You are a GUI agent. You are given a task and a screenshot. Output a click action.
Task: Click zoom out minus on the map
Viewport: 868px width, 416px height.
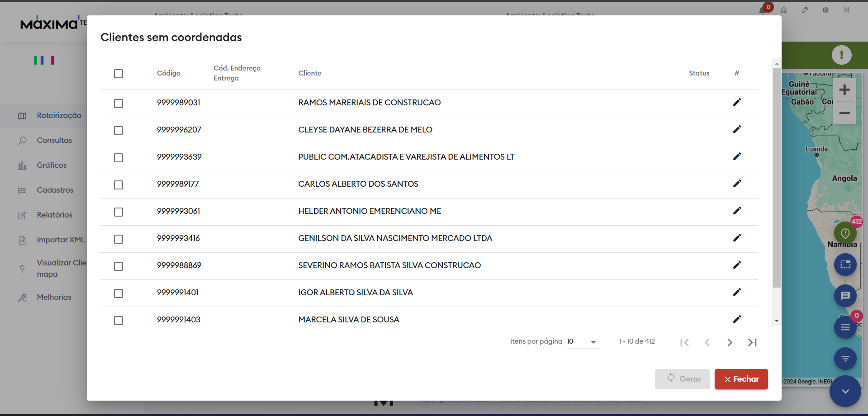click(844, 113)
